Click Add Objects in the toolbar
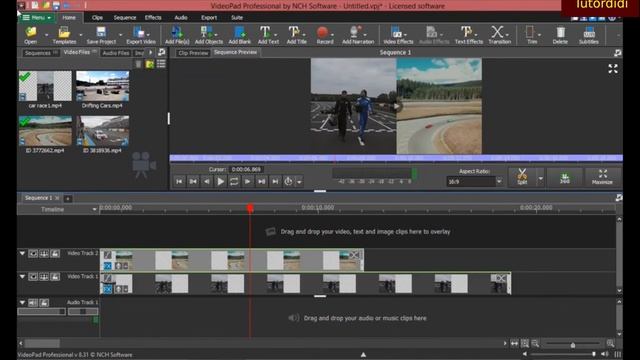 209,35
